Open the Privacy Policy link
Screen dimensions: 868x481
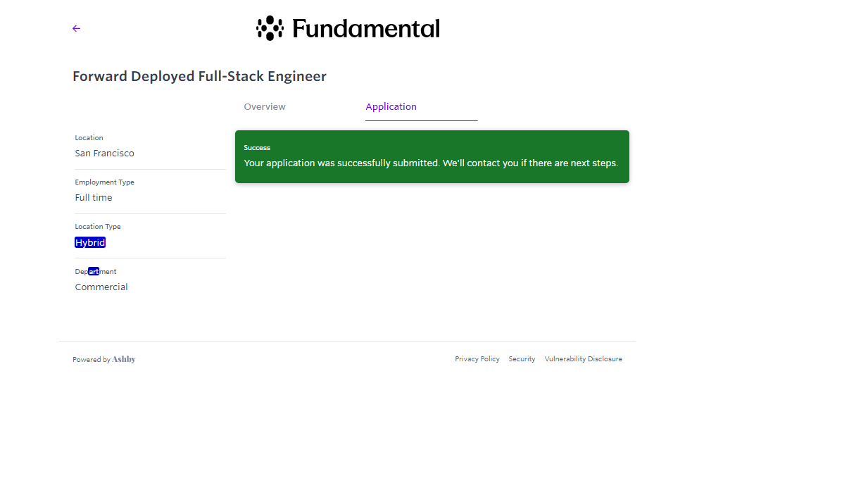point(477,359)
